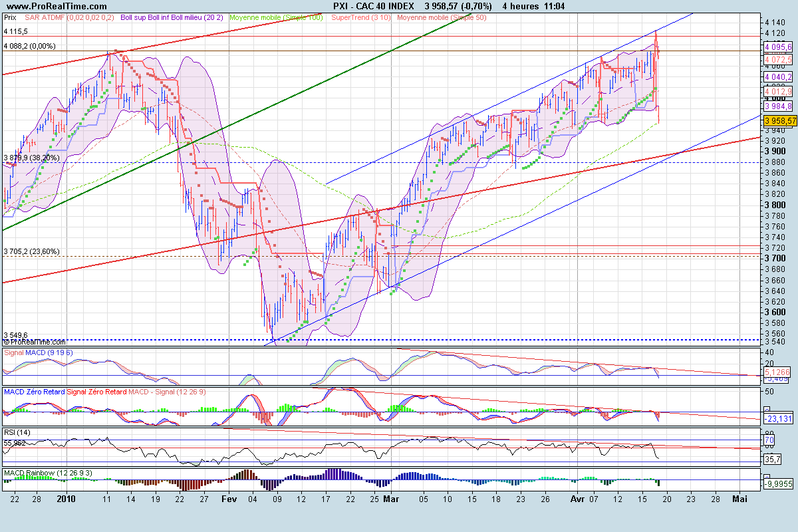
Task: Click the 07 date marker on time axis
Action: pyautogui.click(x=593, y=497)
